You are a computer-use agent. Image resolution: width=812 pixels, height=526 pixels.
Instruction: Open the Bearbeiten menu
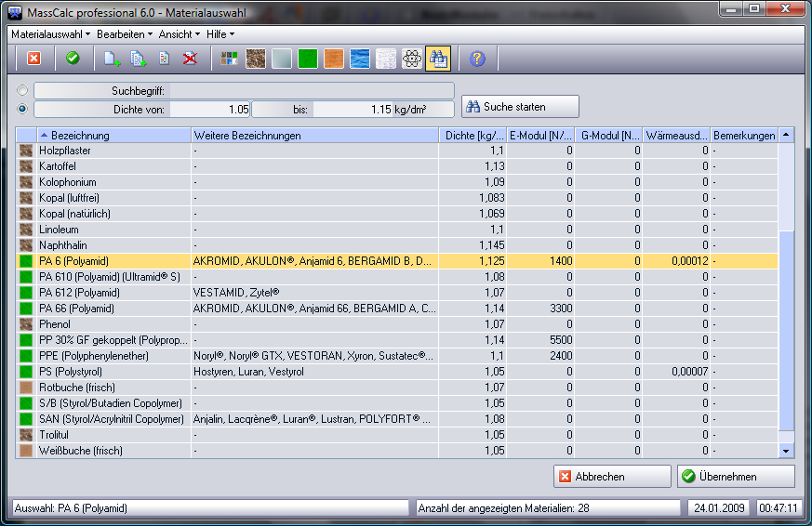[x=125, y=33]
